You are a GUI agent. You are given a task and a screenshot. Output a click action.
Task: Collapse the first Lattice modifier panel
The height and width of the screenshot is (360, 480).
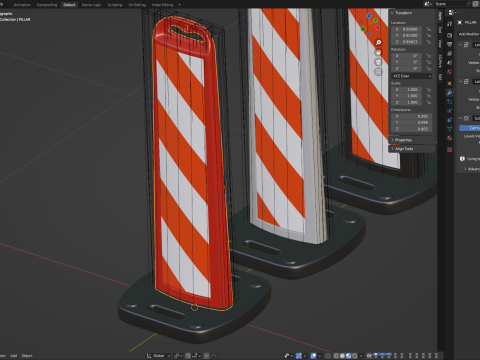pos(461,45)
